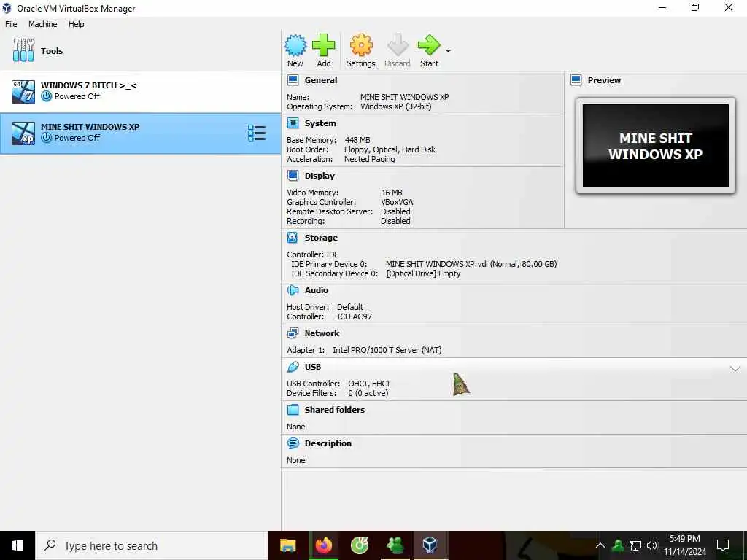The image size is (747, 560).
Task: Click the VirtualBox cube taskbar icon
Action: click(430, 545)
